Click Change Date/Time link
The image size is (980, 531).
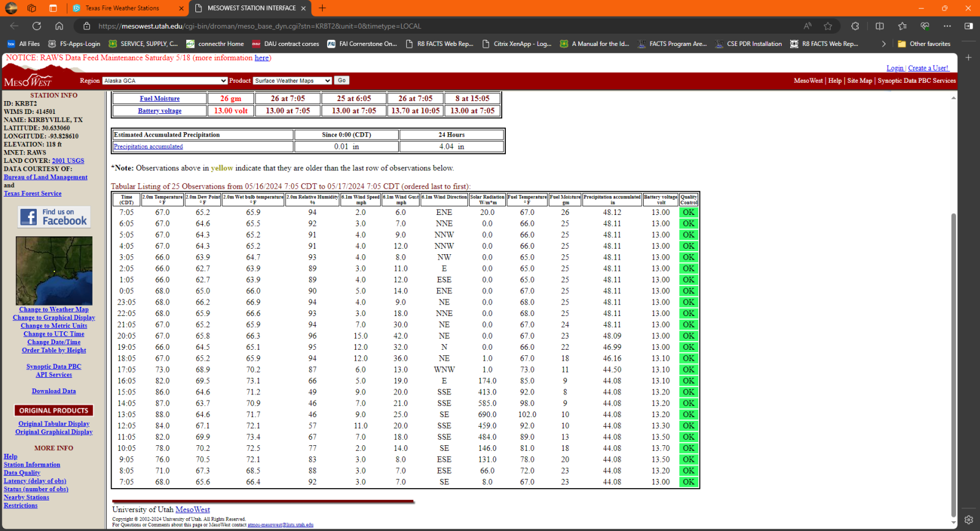[x=54, y=342]
